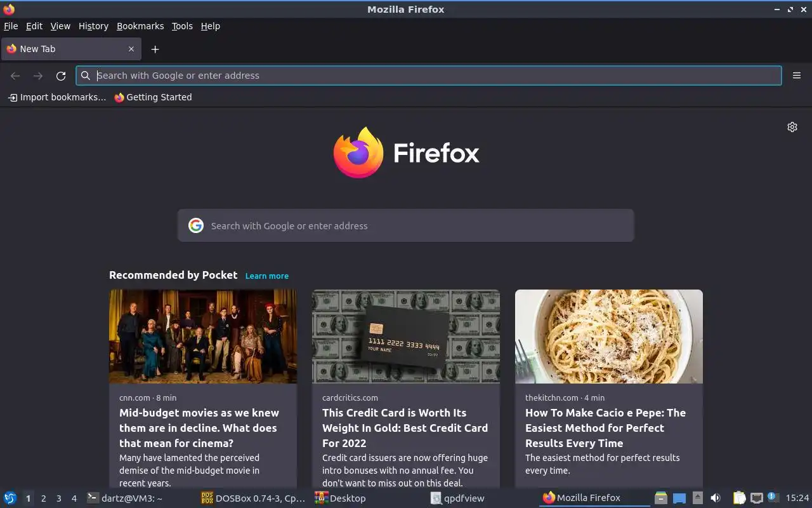Click the page's center Google search box
The width and height of the screenshot is (812, 508).
point(406,225)
